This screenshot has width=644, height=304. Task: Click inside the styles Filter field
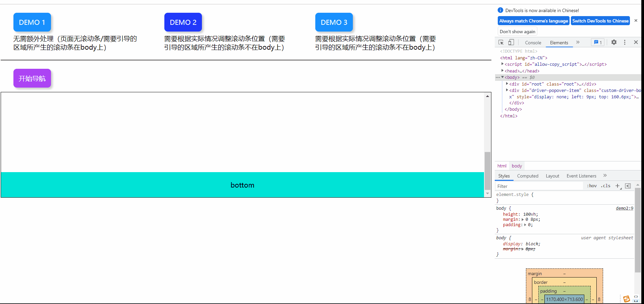537,186
